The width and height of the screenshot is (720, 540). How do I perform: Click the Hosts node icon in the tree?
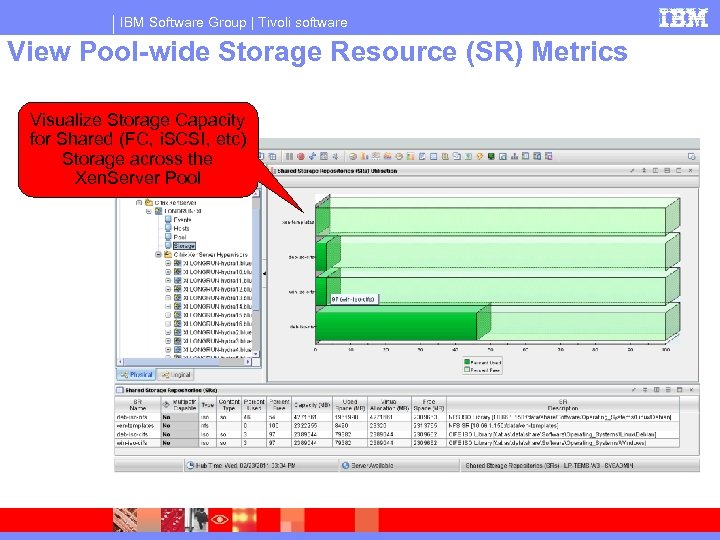pyautogui.click(x=168, y=228)
